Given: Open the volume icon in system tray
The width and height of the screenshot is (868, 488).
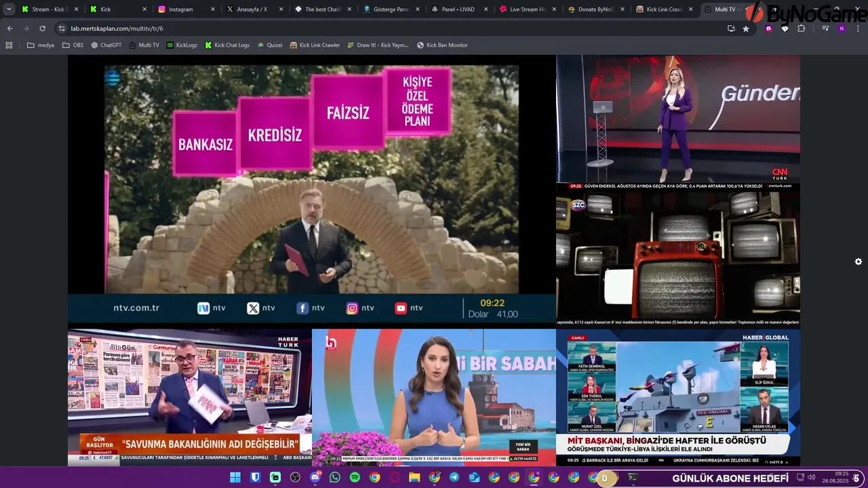Looking at the screenshot, I should (x=811, y=478).
